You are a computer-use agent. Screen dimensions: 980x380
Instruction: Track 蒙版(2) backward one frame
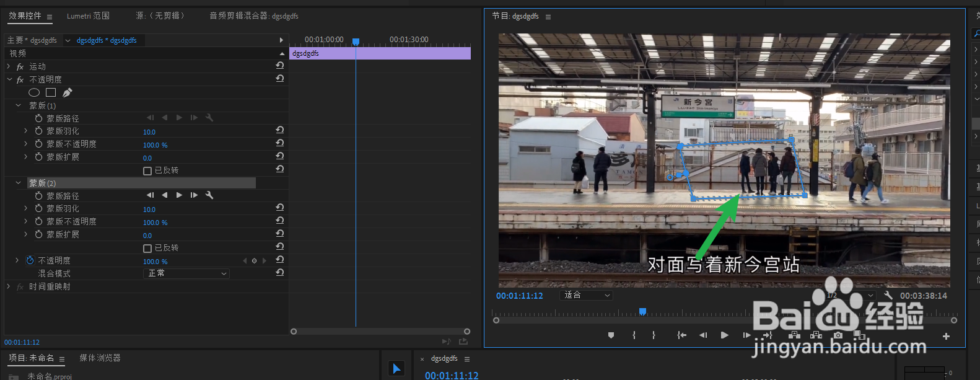click(151, 195)
